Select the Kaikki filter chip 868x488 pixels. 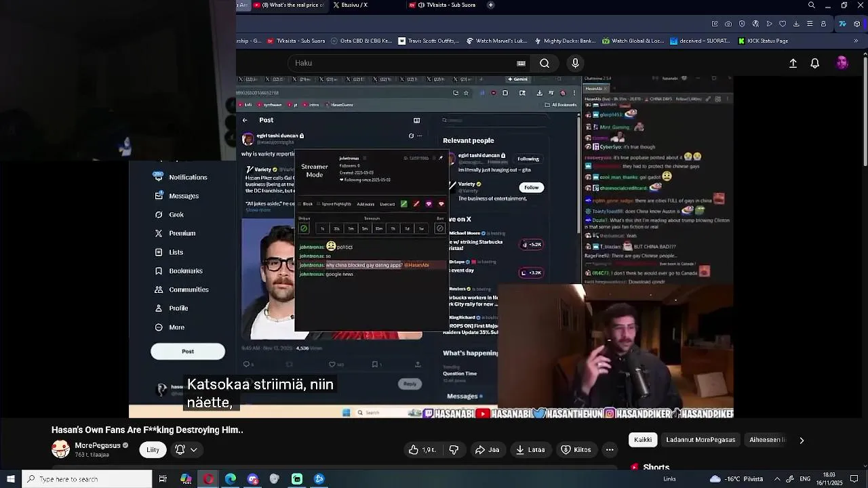click(x=643, y=440)
